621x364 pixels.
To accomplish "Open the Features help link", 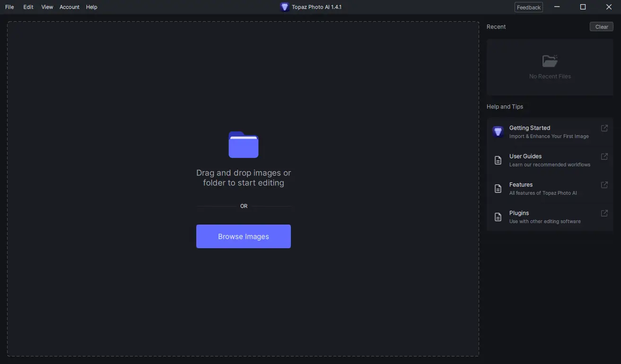I will 550,189.
